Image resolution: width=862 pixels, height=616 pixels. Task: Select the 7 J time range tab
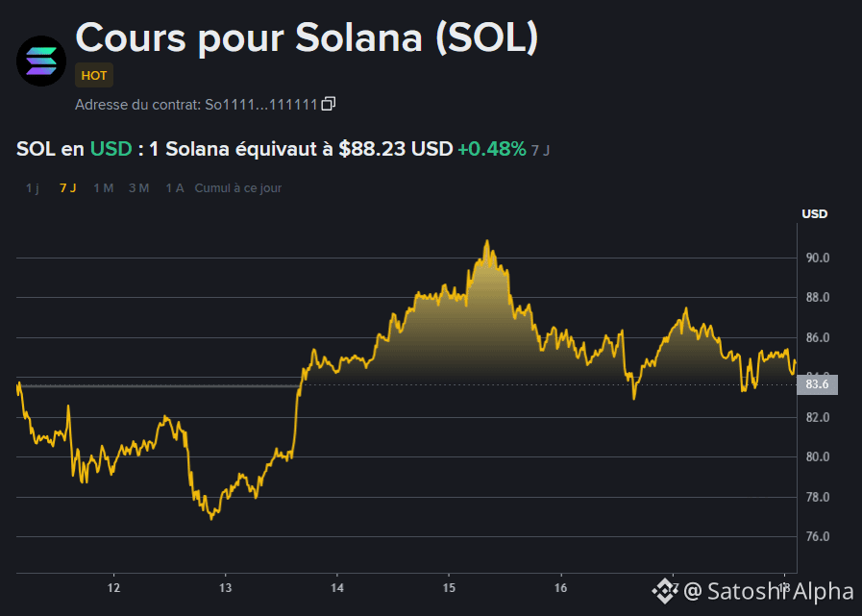point(67,188)
